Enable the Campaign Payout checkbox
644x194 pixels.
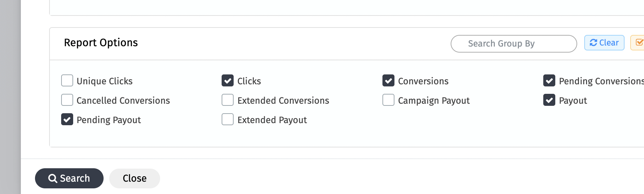coord(388,100)
